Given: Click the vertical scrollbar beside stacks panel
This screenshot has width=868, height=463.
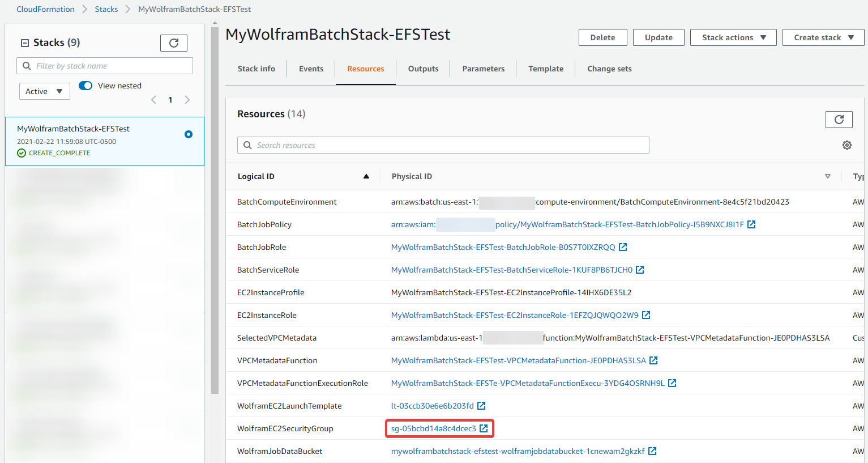Looking at the screenshot, I should pos(215,210).
